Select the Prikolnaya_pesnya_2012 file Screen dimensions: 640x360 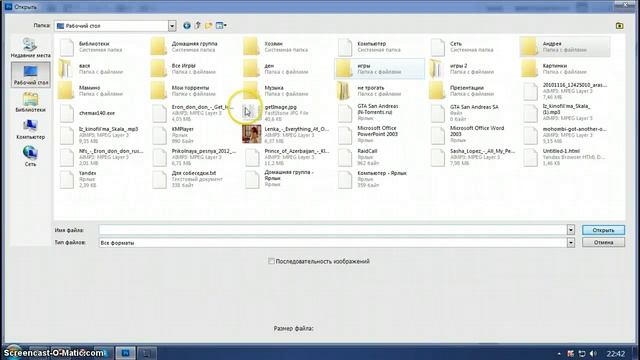click(194, 157)
